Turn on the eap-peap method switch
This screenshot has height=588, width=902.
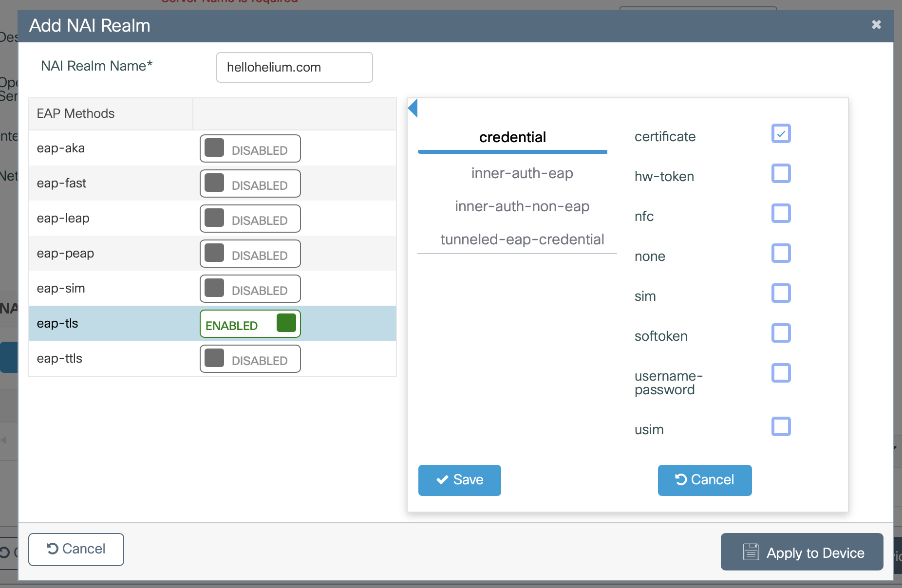250,254
